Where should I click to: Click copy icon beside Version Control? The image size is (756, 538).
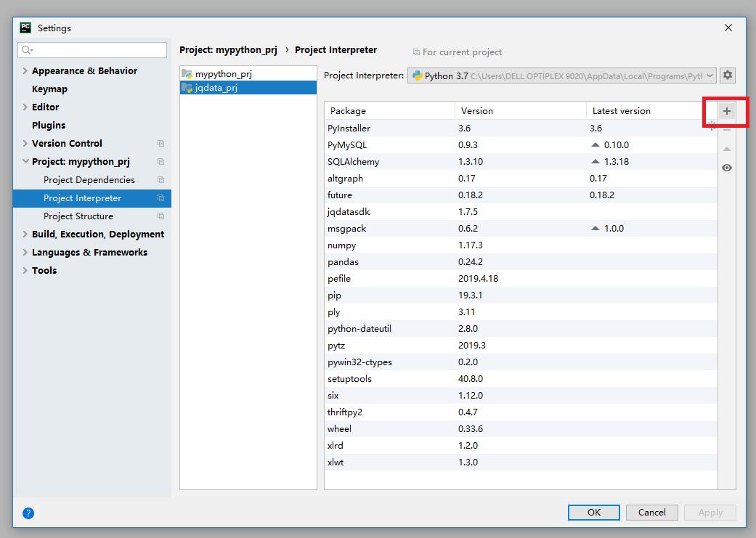(160, 144)
